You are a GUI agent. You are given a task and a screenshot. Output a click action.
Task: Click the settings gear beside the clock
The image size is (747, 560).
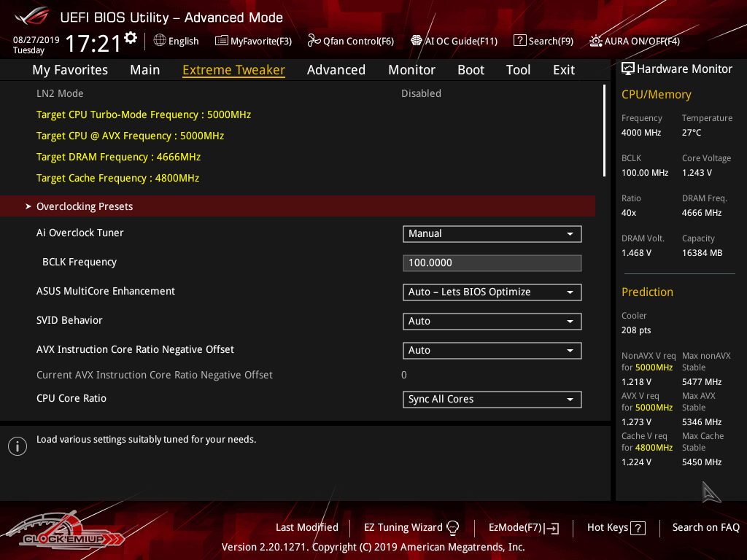click(x=131, y=37)
